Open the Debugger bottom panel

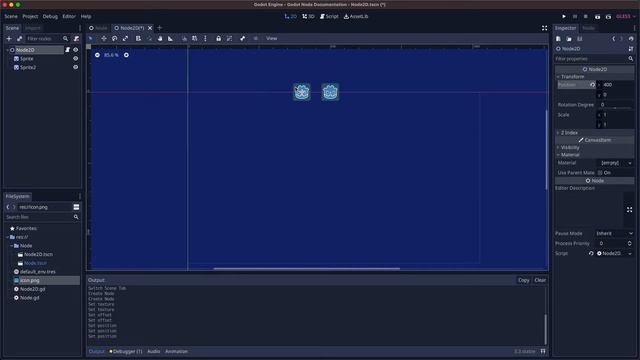pos(126,351)
